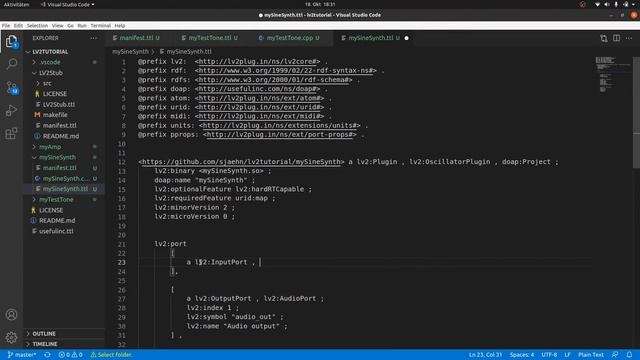The image size is (640, 360).
Task: Click the open changes icon in editor toolbar
Action: pyautogui.click(x=604, y=38)
